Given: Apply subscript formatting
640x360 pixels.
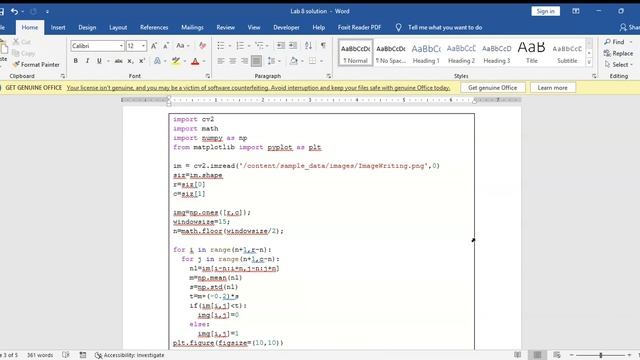Looking at the screenshot, I should coord(130,61).
